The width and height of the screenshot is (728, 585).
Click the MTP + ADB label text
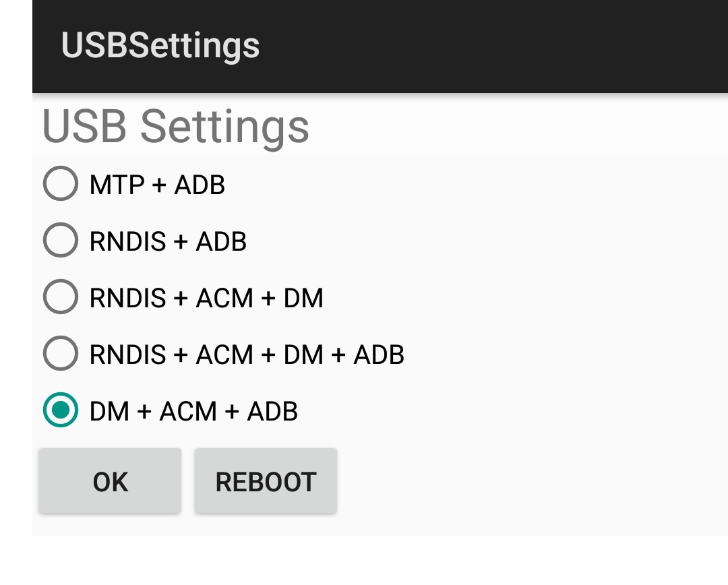[157, 184]
